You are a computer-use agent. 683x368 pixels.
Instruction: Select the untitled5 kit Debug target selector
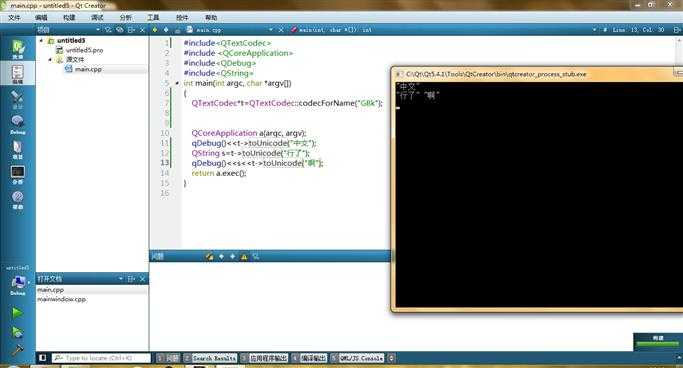(x=17, y=284)
